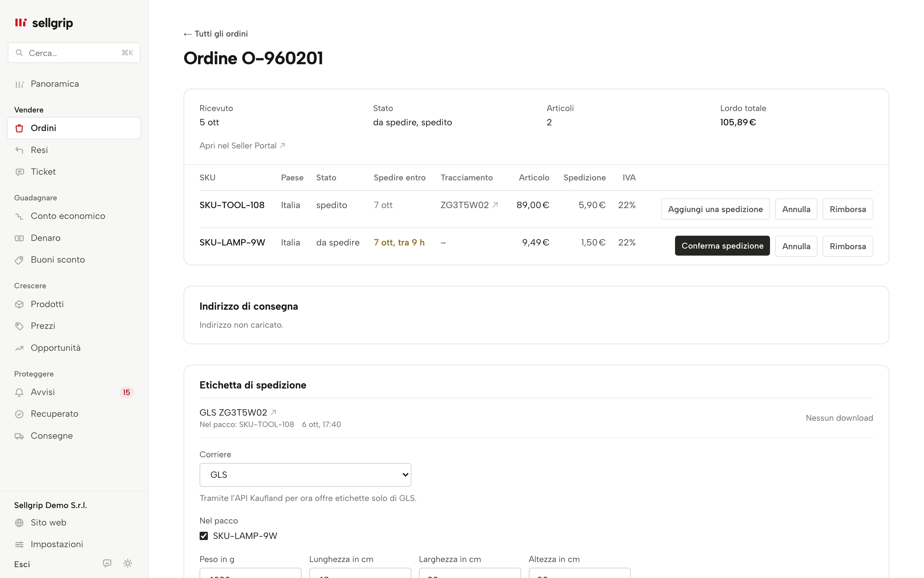
Task: Open the Consegne menu item
Action: click(x=74, y=436)
